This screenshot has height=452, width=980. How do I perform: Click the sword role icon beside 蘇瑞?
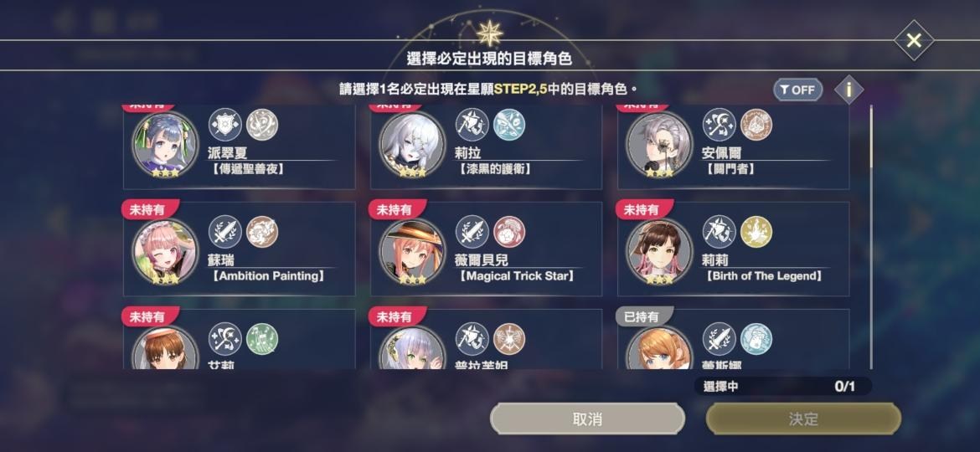tap(225, 232)
